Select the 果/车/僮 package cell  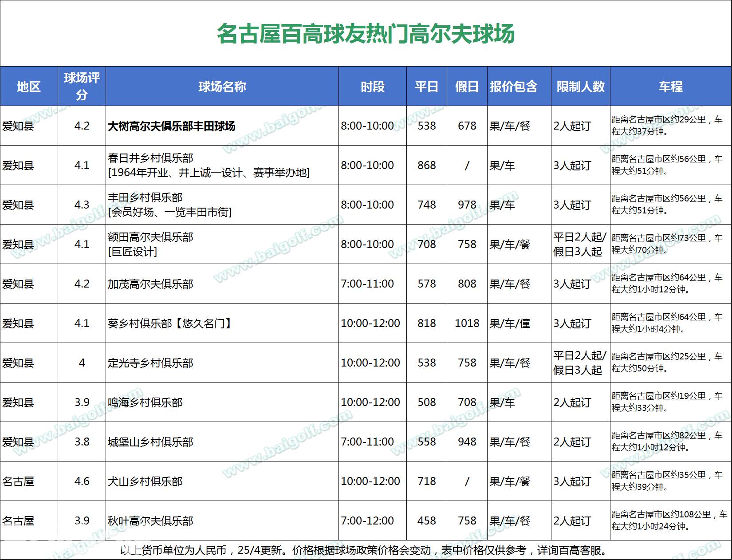coord(510,323)
